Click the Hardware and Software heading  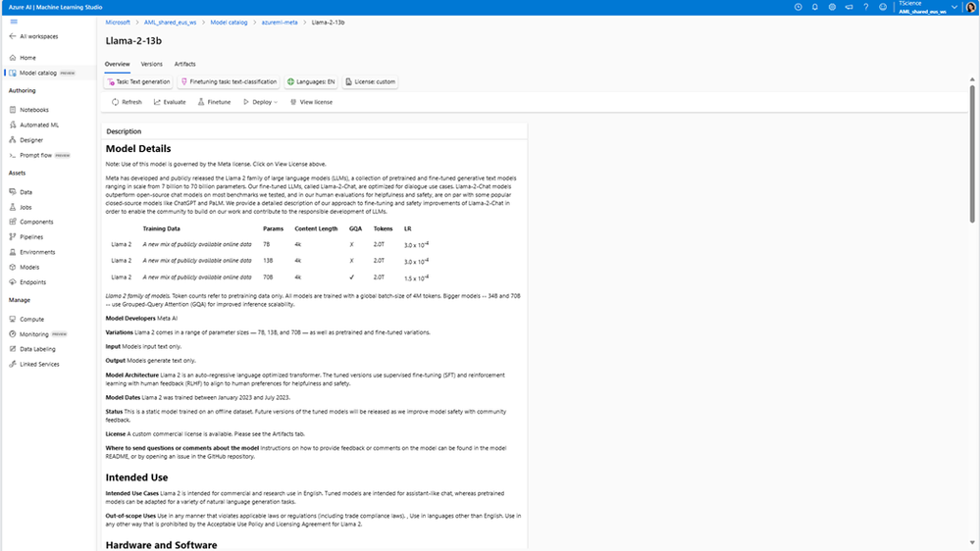tap(161, 545)
